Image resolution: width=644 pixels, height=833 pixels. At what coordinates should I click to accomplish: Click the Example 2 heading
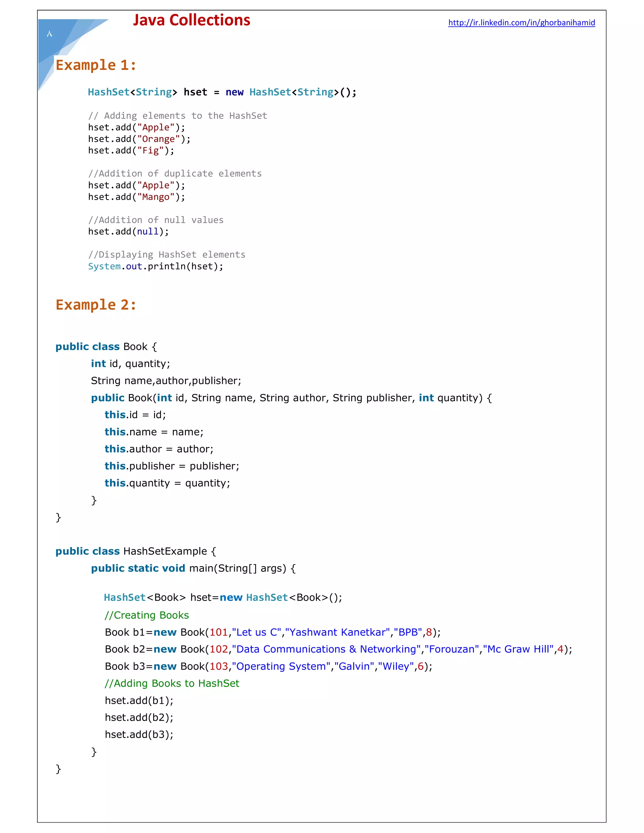pyautogui.click(x=96, y=305)
